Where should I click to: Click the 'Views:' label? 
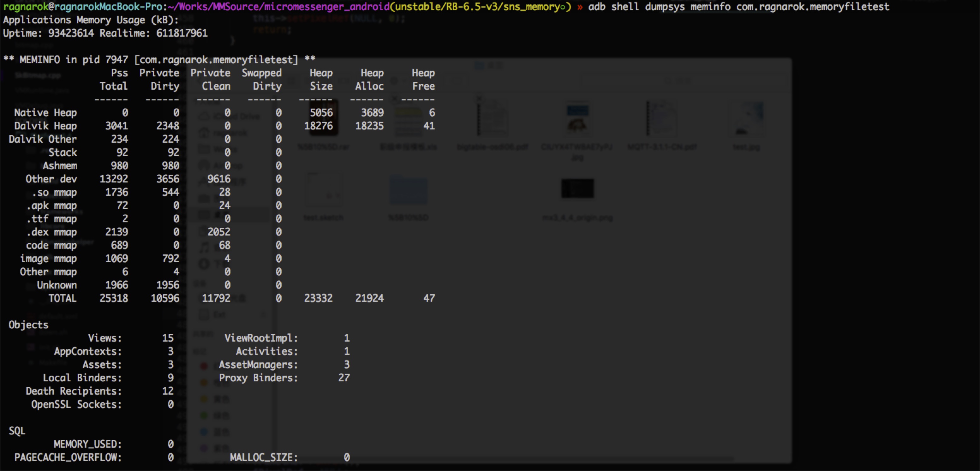[105, 338]
